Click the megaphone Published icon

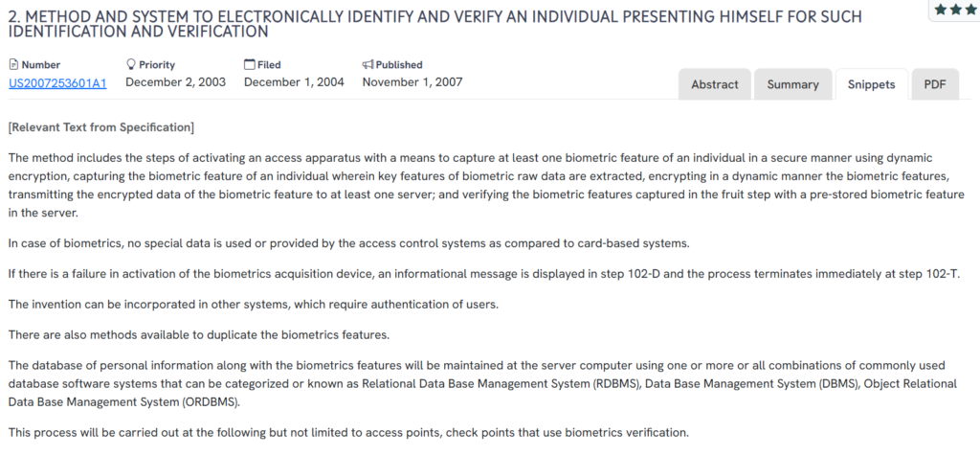click(367, 65)
